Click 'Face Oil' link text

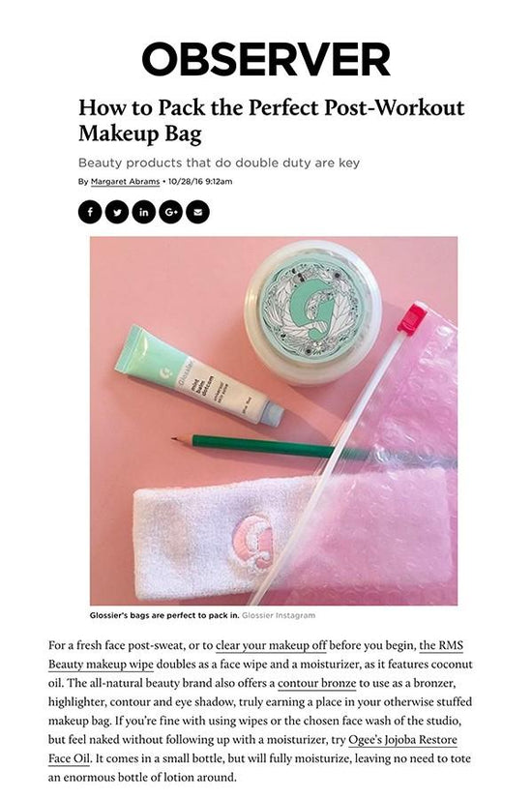(x=70, y=758)
